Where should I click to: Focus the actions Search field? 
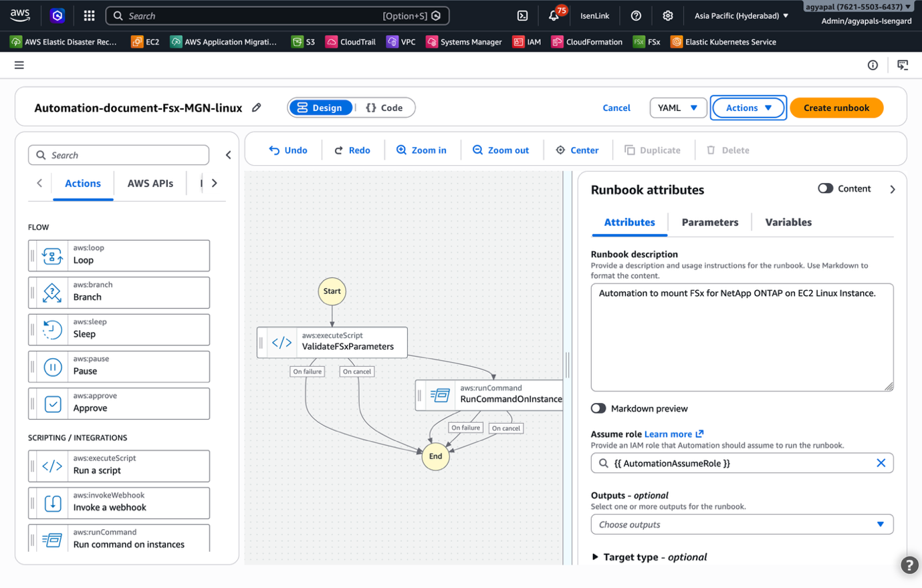tap(118, 155)
